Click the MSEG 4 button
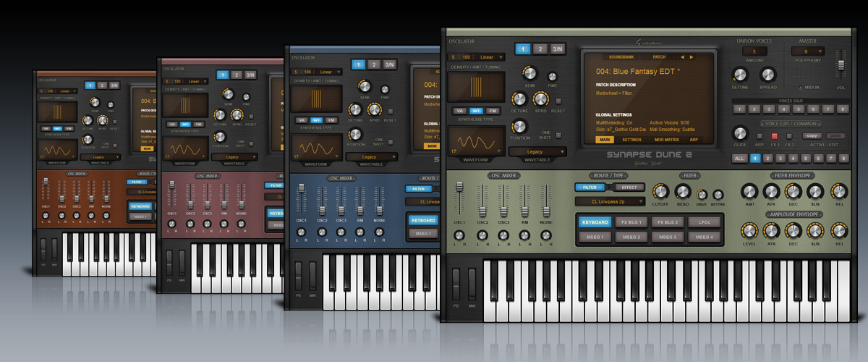 point(705,237)
